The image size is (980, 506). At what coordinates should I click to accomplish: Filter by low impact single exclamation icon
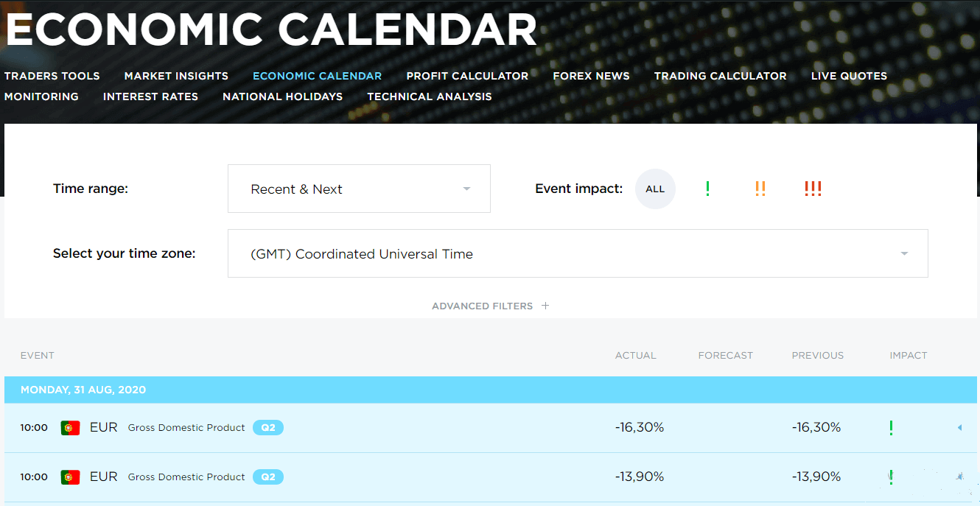[707, 189]
